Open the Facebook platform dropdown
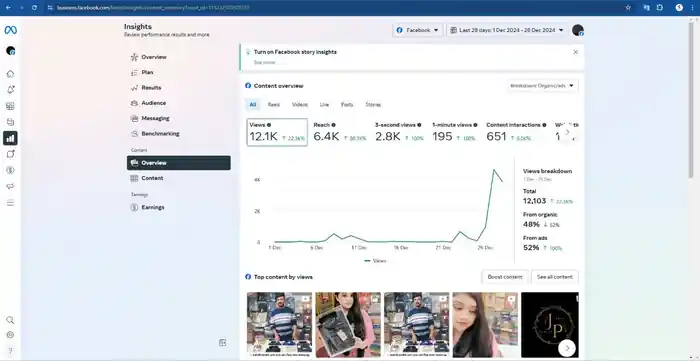This screenshot has width=700, height=361. click(418, 30)
